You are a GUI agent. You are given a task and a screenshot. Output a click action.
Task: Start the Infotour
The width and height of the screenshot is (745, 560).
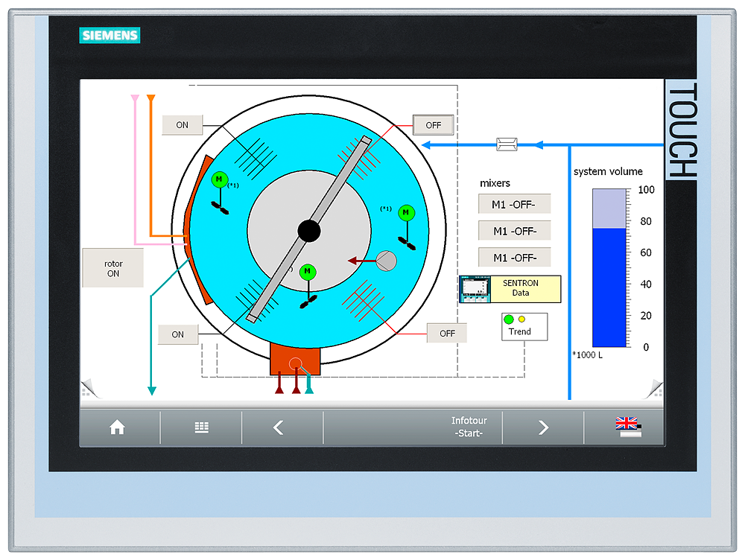click(469, 427)
